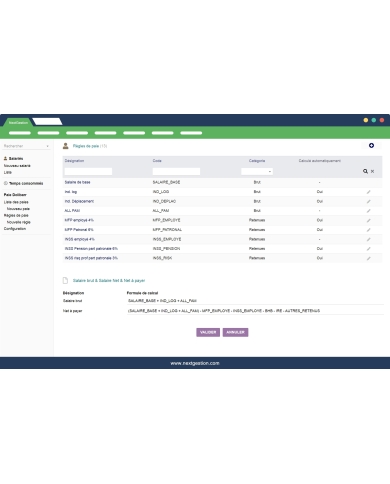Edit the Ind. Déplacement rule pencil
390x484 pixels.
[x=369, y=201]
